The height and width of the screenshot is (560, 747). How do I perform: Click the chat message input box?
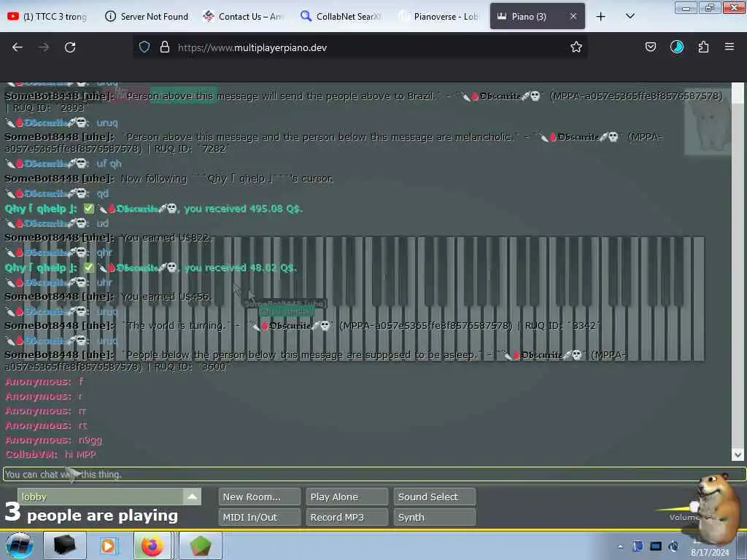point(374,474)
